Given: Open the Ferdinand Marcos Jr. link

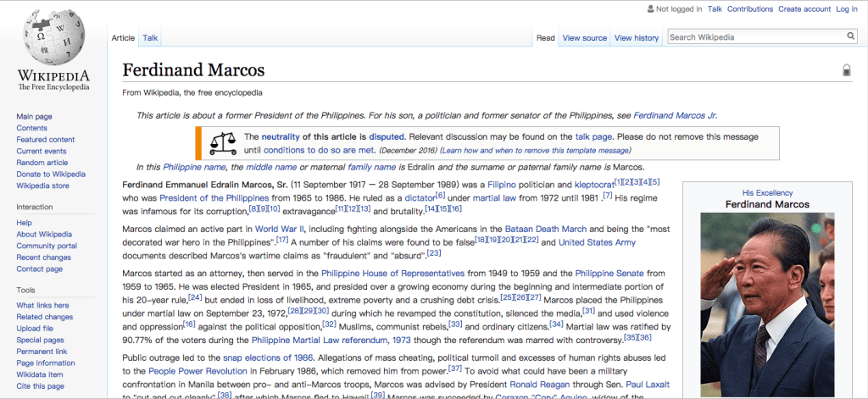Looking at the screenshot, I should point(675,115).
